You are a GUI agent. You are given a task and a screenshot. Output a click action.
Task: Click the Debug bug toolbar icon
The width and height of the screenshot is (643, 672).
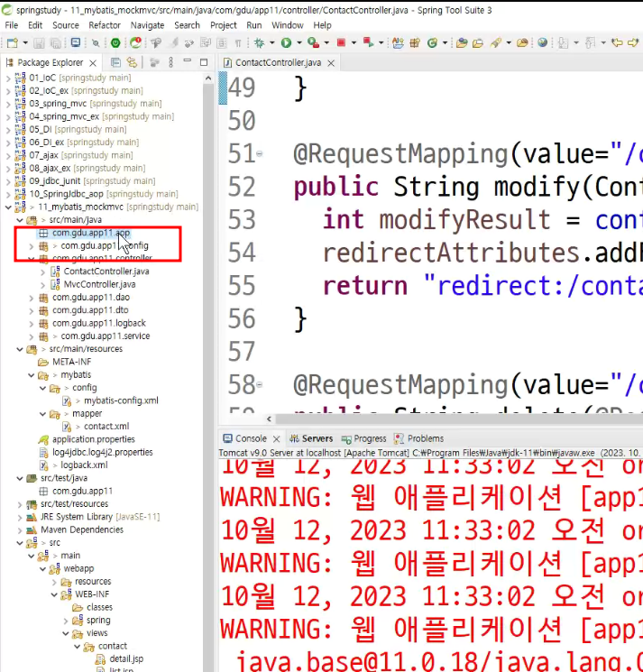coord(259,43)
